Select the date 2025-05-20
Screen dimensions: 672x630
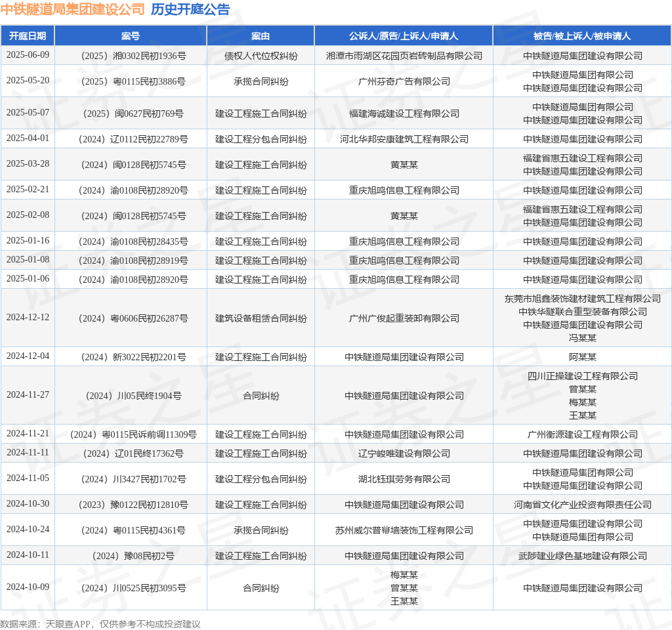click(28, 81)
